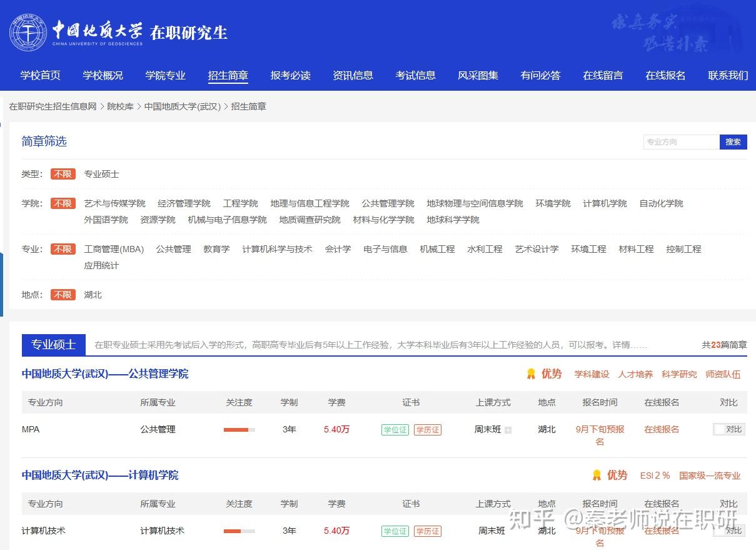Open 中国地质大学(武汉)——公共管理学院 heading link
The height and width of the screenshot is (550, 756).
105,374
